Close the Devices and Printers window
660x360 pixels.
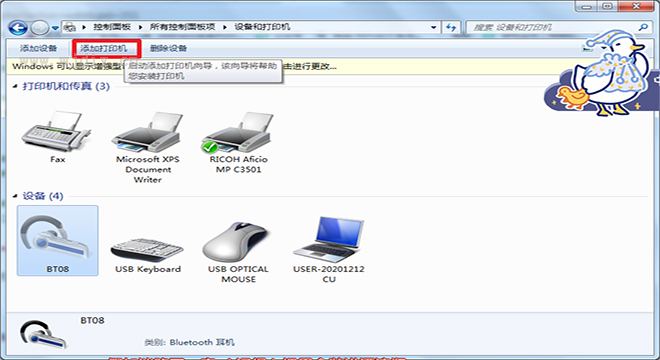(636, 6)
